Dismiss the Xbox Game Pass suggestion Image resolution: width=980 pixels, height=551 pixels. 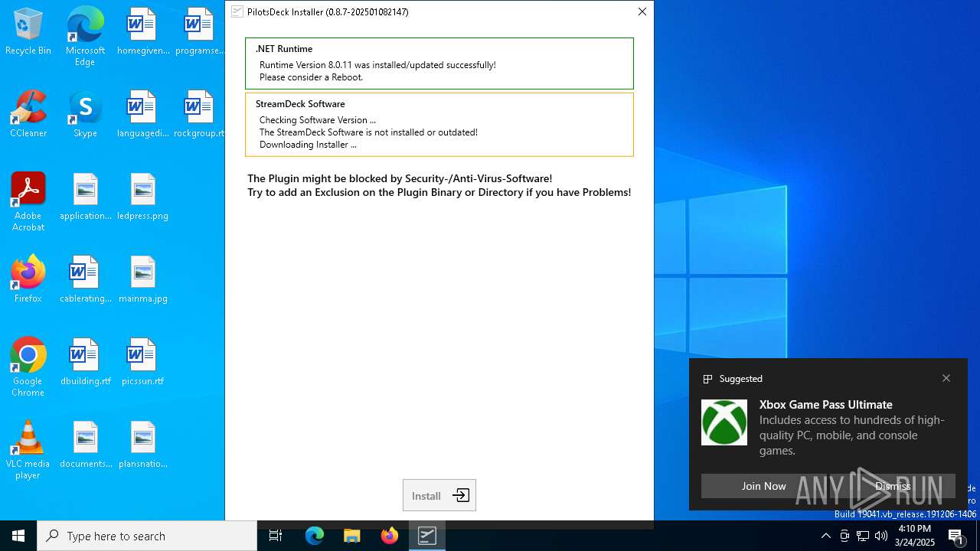click(x=893, y=486)
